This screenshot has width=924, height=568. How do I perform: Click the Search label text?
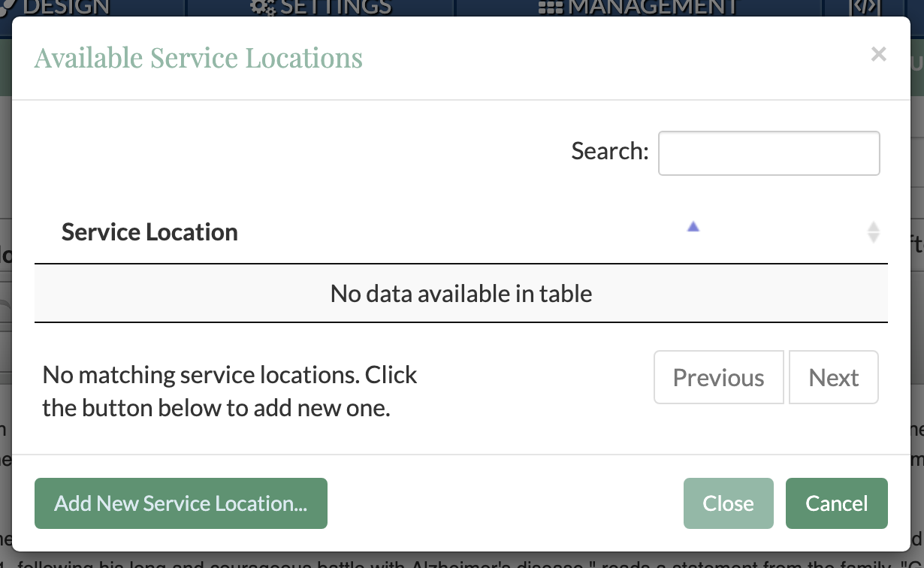click(609, 151)
